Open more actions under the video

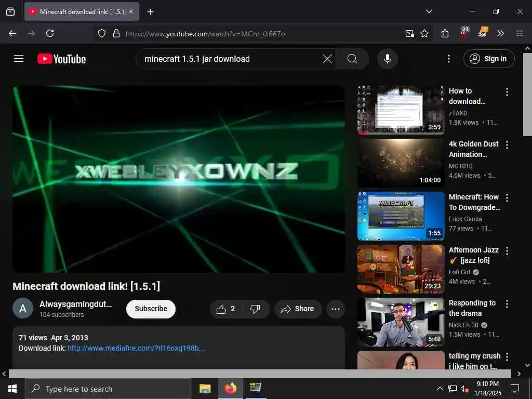pyautogui.click(x=336, y=309)
